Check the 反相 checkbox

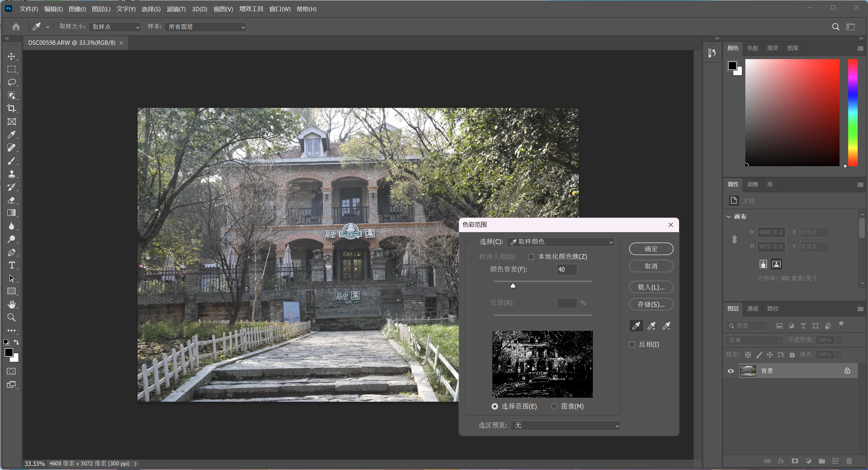pos(632,344)
